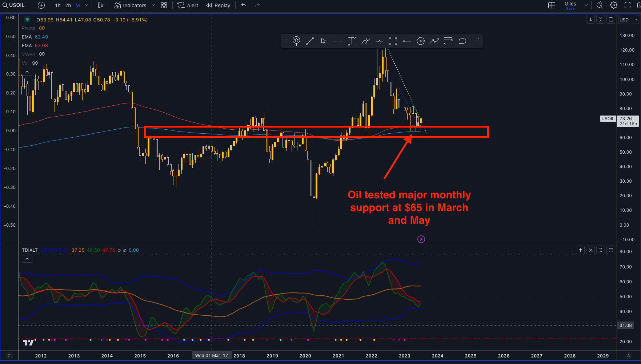Select the text tool in drawing toolbar
Image resolution: width=641 pixels, height=364 pixels.
(x=476, y=41)
